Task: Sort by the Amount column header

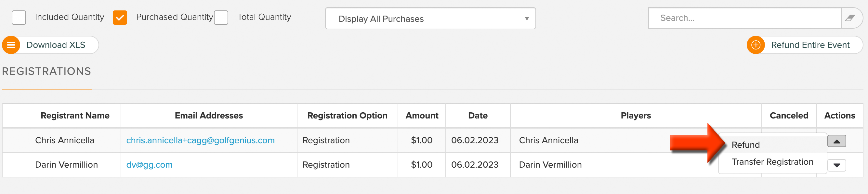Action: pos(422,116)
